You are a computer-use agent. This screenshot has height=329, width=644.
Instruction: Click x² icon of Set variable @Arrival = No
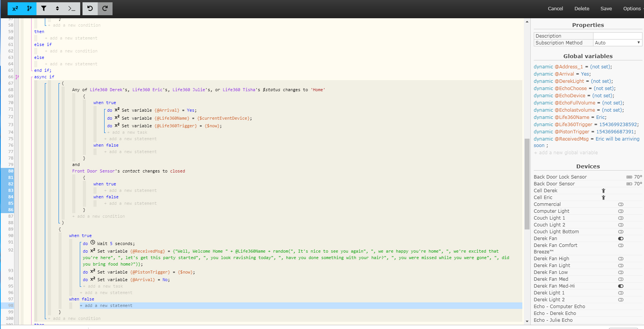[93, 279]
